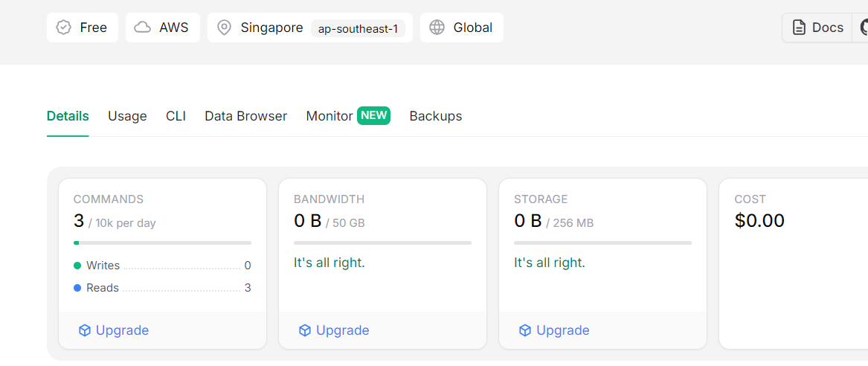Select the Details tab
This screenshot has width=868, height=366.
pyautogui.click(x=68, y=116)
